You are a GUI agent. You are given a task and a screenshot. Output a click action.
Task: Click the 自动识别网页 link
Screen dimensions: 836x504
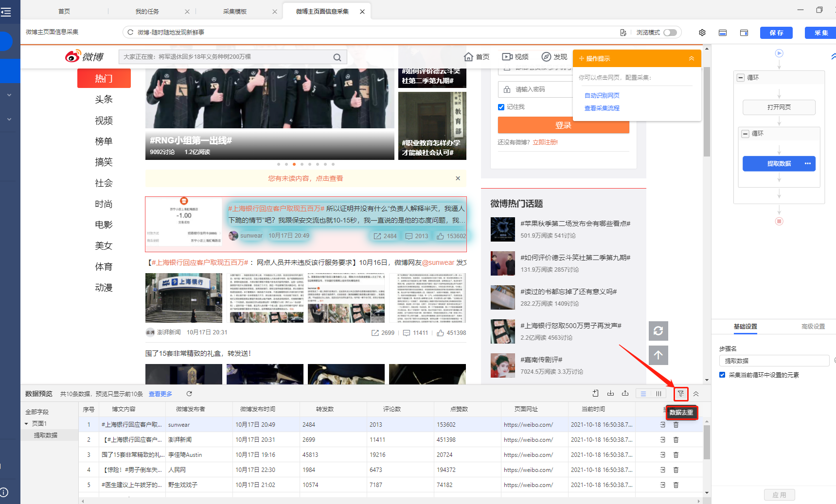602,96
